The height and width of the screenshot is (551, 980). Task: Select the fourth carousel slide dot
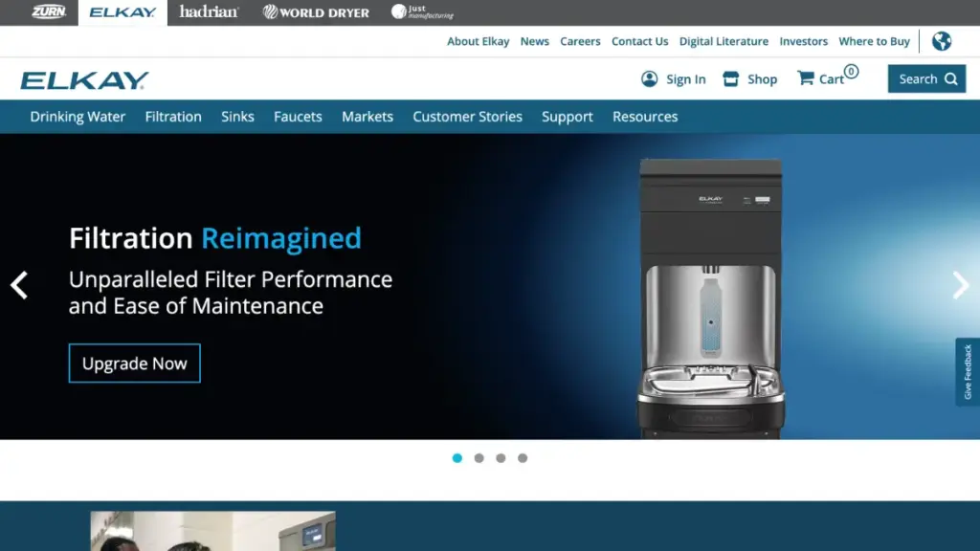click(523, 458)
